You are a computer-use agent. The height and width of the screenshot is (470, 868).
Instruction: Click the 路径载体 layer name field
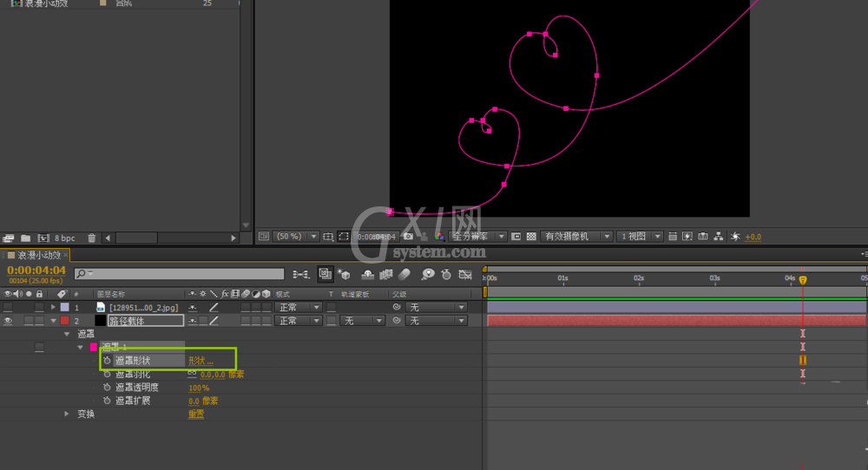click(146, 321)
